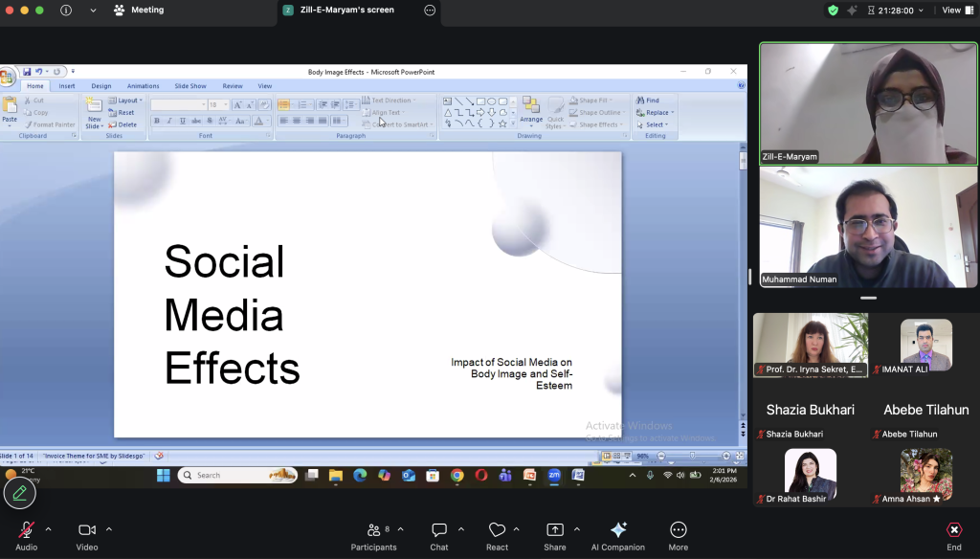This screenshot has height=559, width=980.
Task: Switch to the Insert ribbon tab
Action: [x=67, y=86]
